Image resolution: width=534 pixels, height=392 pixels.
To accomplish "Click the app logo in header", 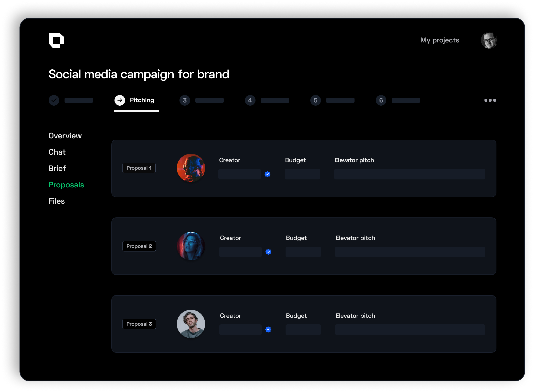I will tap(56, 40).
